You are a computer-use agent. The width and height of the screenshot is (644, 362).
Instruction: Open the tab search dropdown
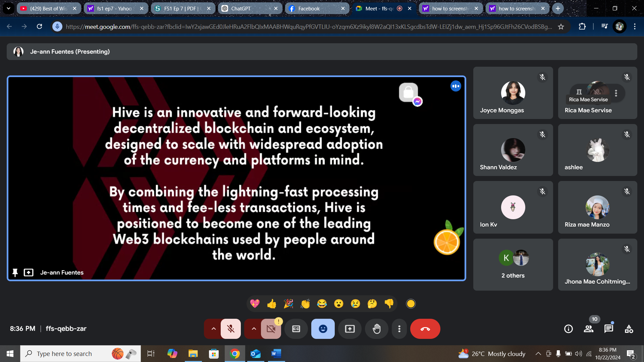8,8
